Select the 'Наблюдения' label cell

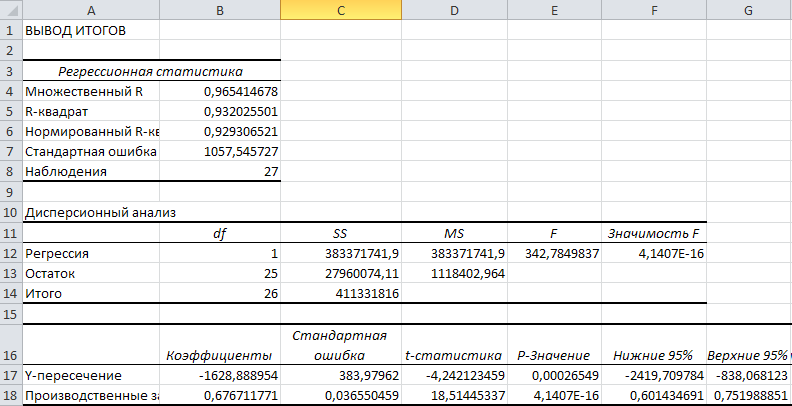pyautogui.click(x=91, y=172)
